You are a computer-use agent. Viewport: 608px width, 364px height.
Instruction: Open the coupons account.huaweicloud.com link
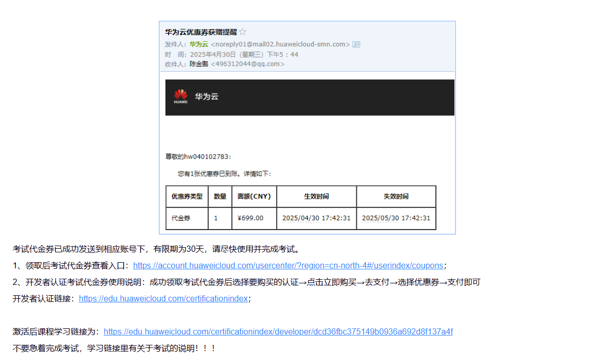[x=288, y=266]
